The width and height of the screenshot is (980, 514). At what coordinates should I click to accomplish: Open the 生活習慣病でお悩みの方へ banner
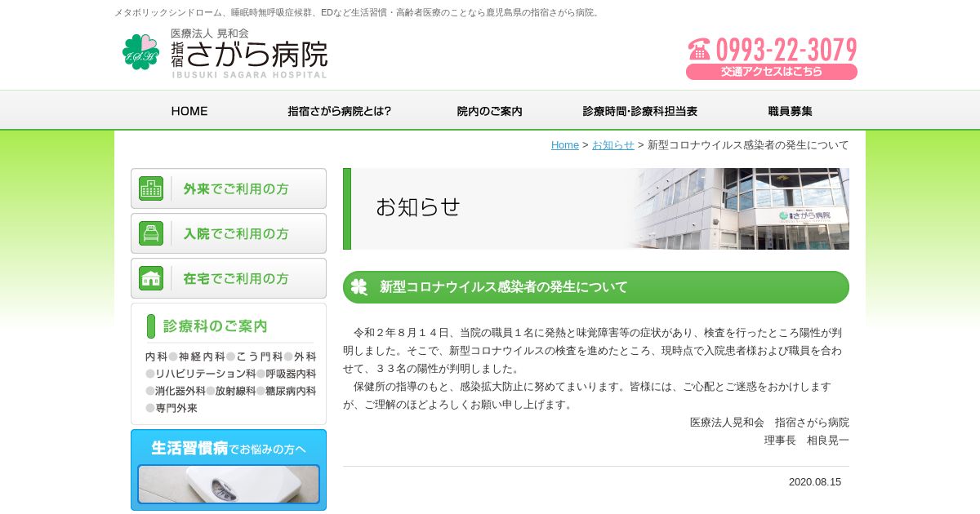click(229, 470)
